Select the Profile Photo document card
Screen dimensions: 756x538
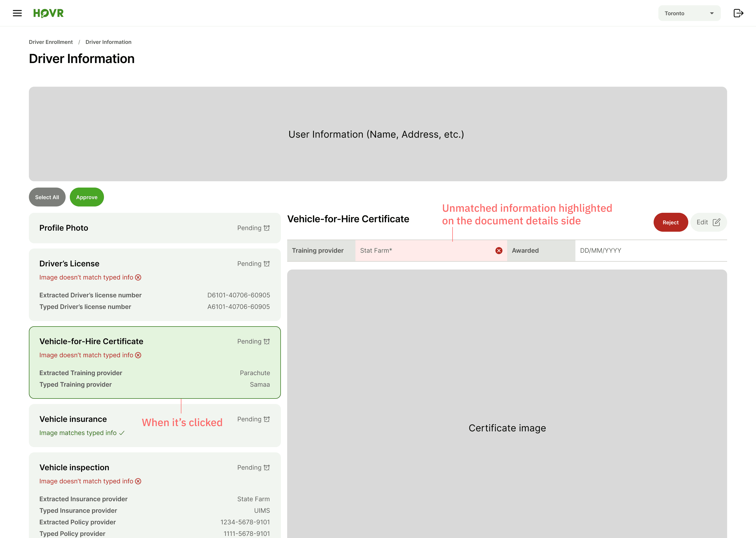155,228
